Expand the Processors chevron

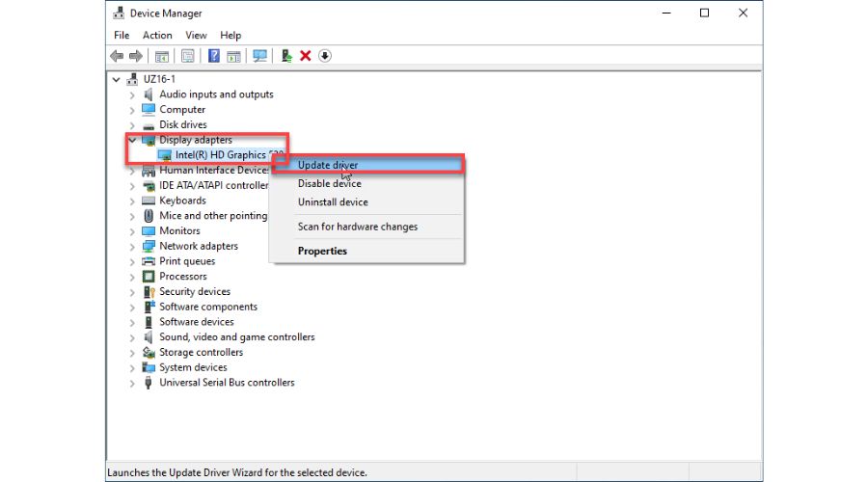pyautogui.click(x=132, y=277)
